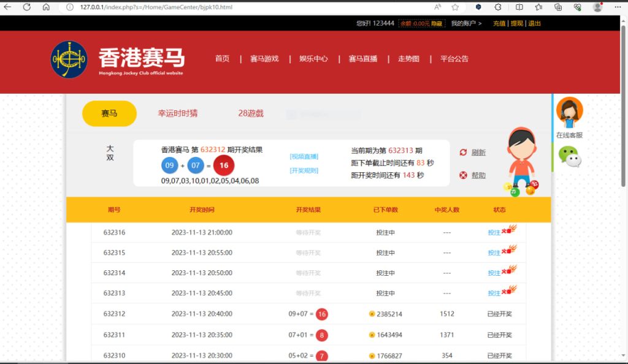Click the 提现 withdraw link
This screenshot has width=628, height=364.
coord(516,23)
